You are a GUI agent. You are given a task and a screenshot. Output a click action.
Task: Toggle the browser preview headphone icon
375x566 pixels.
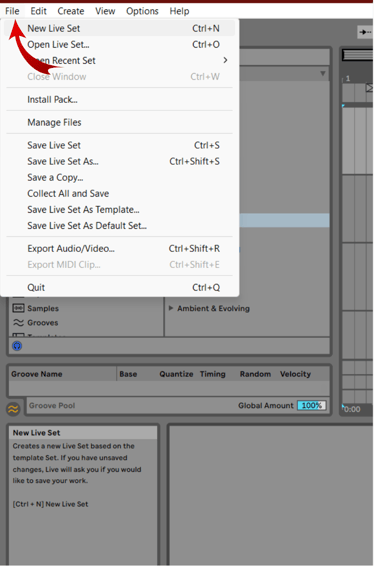[17, 346]
